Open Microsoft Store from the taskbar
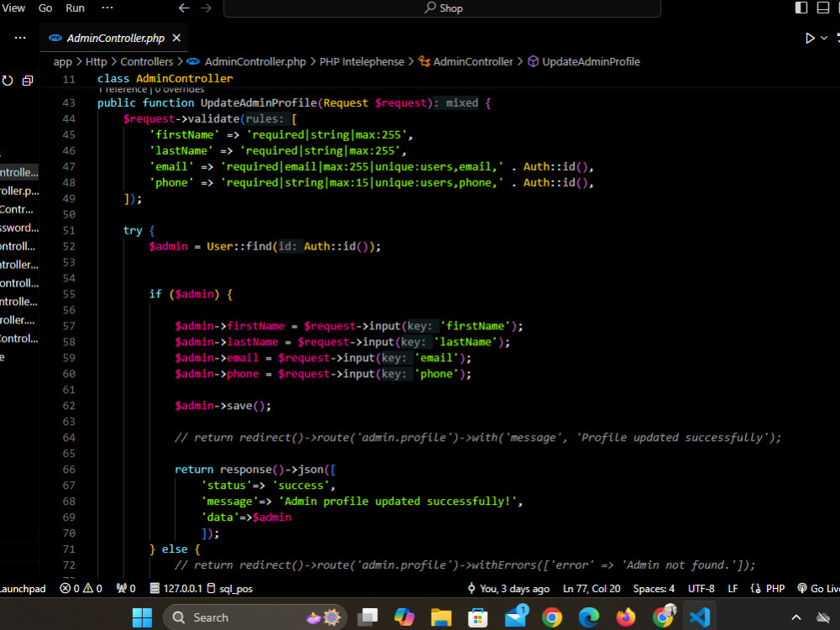This screenshot has width=840, height=630. pos(478,617)
